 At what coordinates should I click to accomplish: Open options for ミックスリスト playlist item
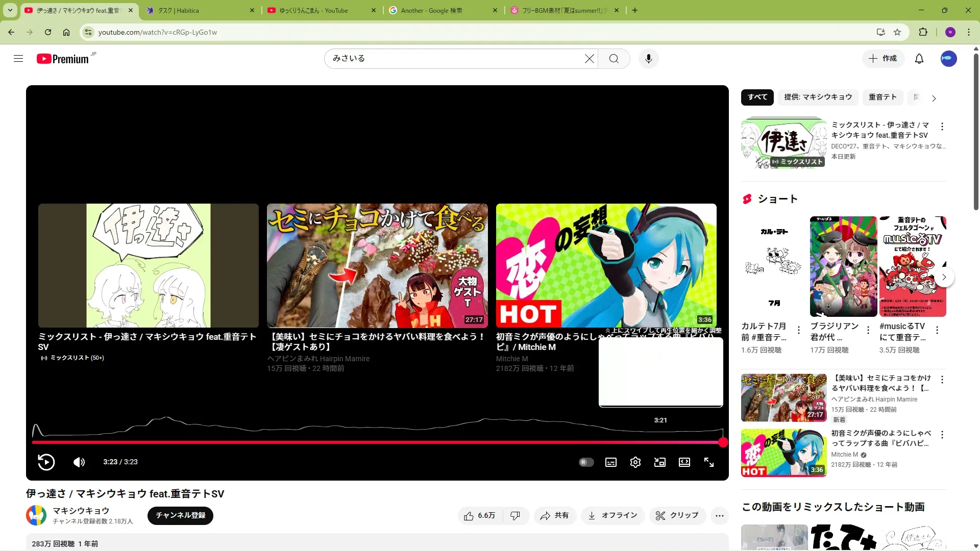click(942, 127)
